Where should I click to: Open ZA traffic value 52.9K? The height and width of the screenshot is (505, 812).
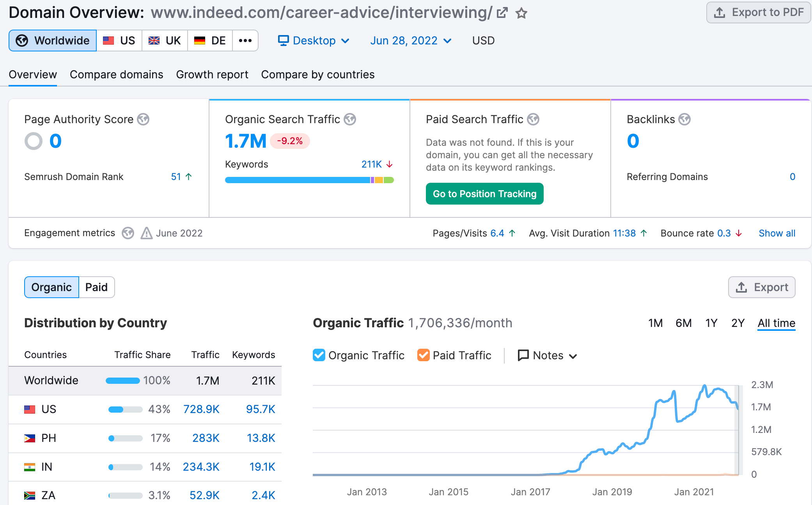[x=204, y=495]
